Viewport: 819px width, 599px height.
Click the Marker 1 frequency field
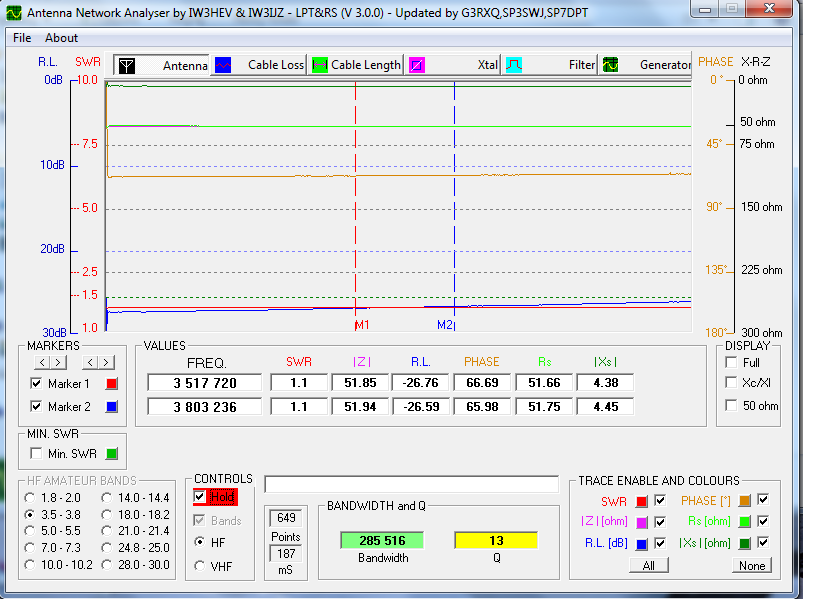click(x=204, y=383)
